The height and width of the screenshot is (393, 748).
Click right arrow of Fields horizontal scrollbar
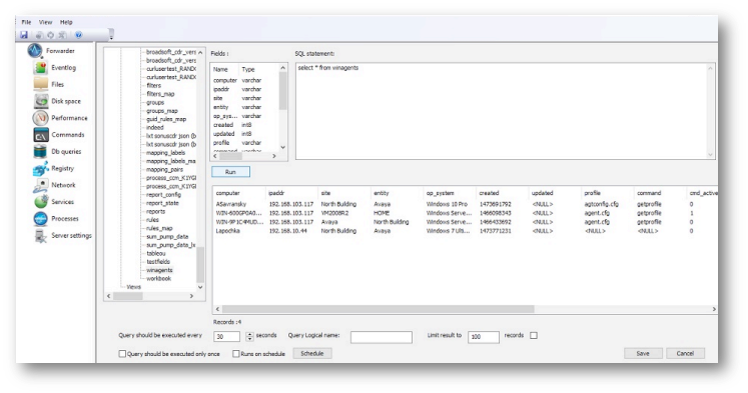(274, 156)
